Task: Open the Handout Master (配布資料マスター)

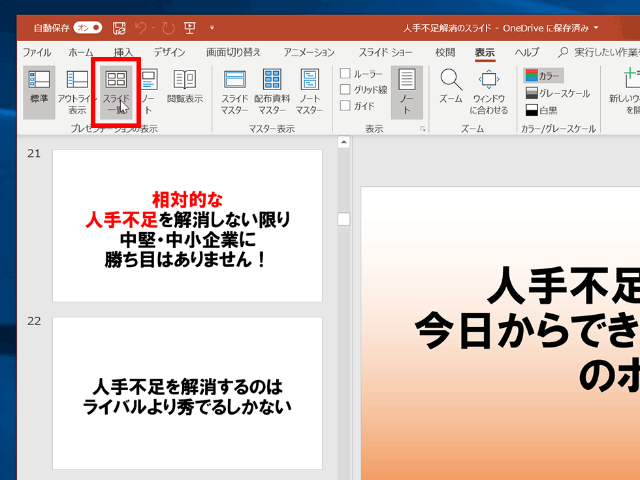Action: [x=271, y=90]
